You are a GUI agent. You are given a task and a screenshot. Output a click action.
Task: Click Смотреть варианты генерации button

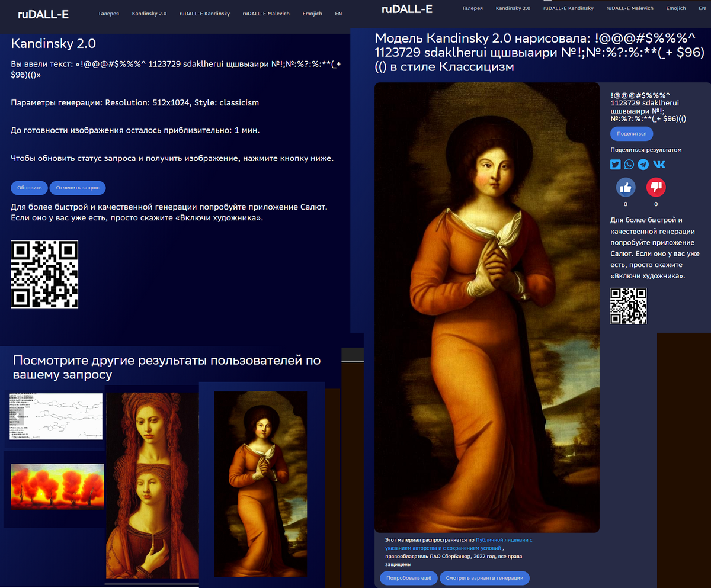(485, 578)
